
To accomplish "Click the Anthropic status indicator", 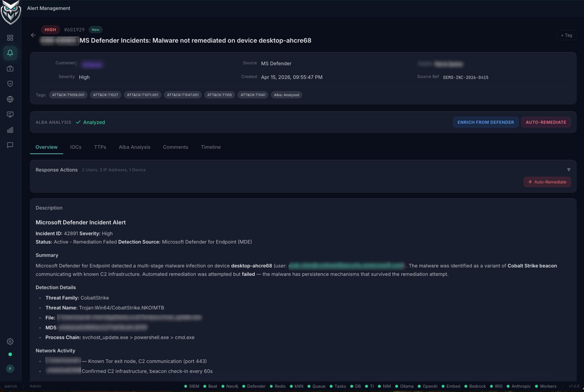I will (519, 386).
